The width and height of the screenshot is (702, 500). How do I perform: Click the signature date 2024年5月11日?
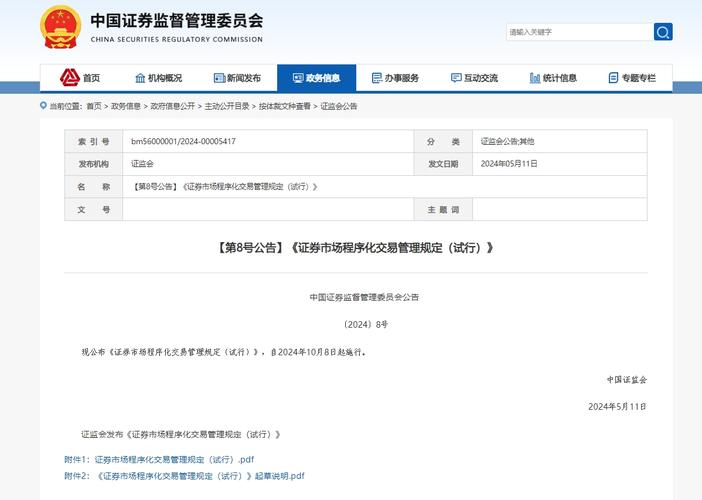pyautogui.click(x=617, y=406)
